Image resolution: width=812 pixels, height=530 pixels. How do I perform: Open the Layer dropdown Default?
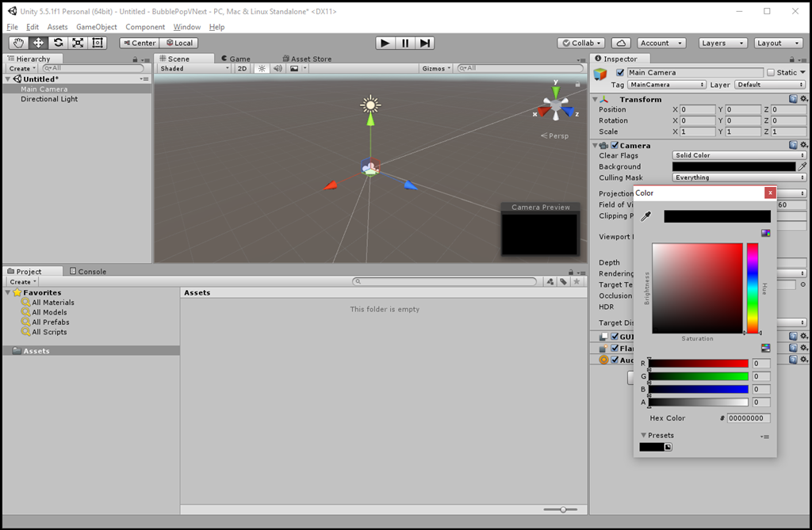(x=770, y=84)
